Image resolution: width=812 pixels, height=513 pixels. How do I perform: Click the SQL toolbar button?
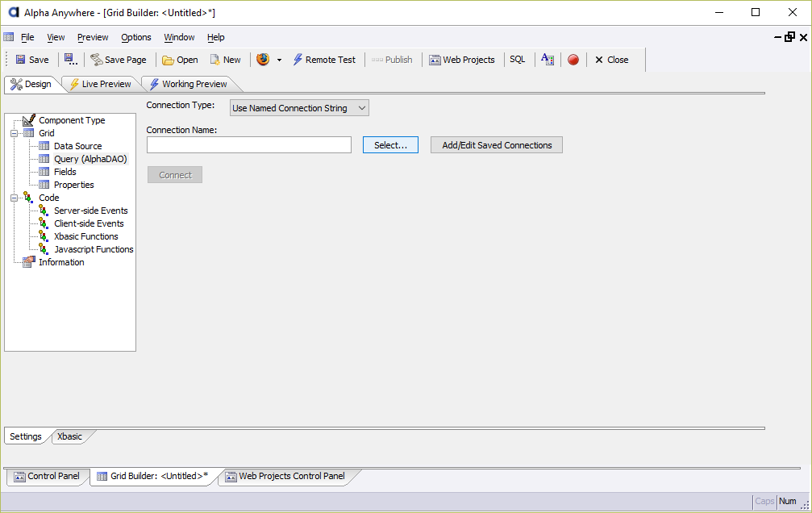point(518,60)
